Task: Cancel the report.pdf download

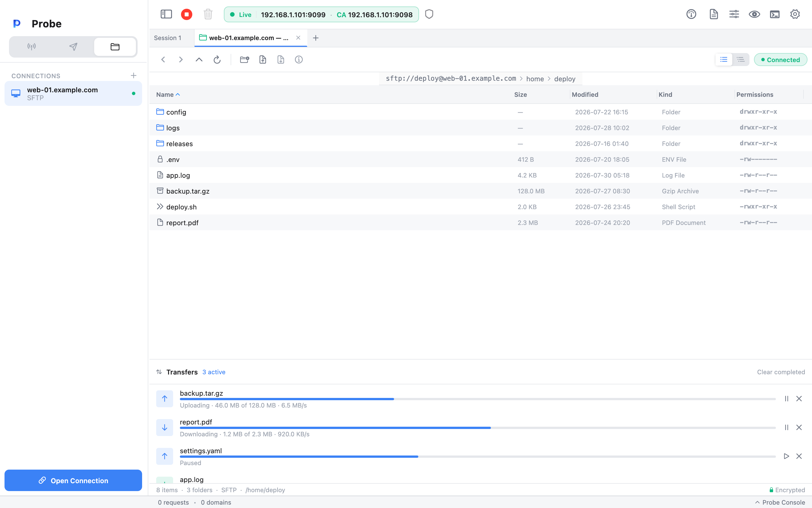Action: tap(799, 427)
